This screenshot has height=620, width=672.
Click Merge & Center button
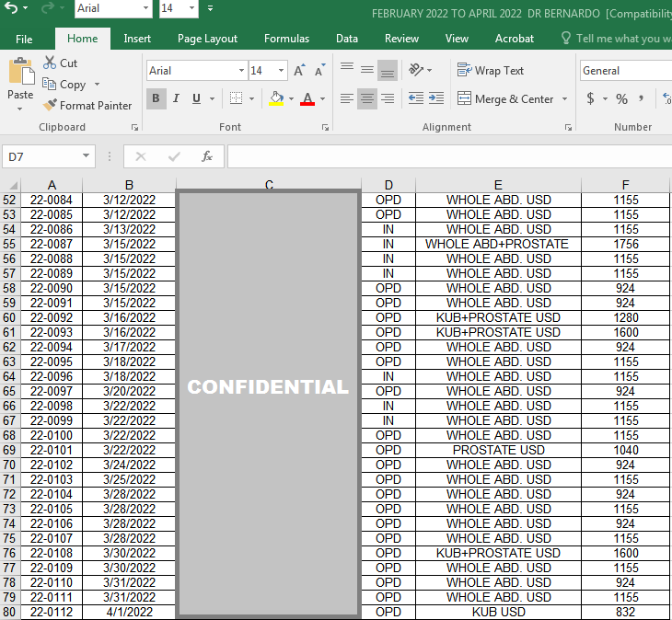[x=505, y=99]
